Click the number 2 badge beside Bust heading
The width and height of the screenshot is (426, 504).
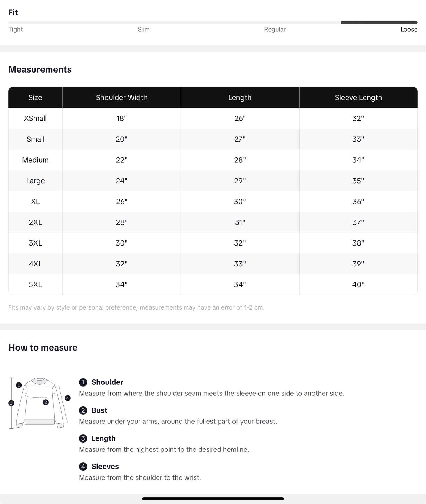pos(83,410)
